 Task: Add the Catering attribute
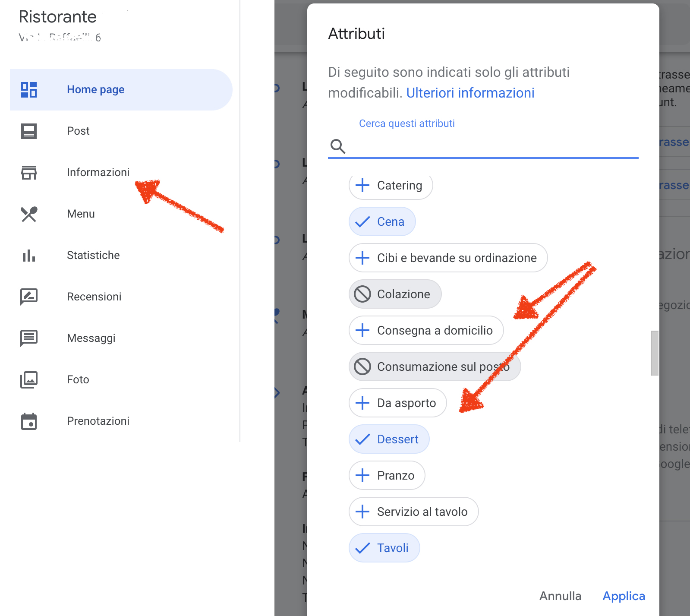391,186
